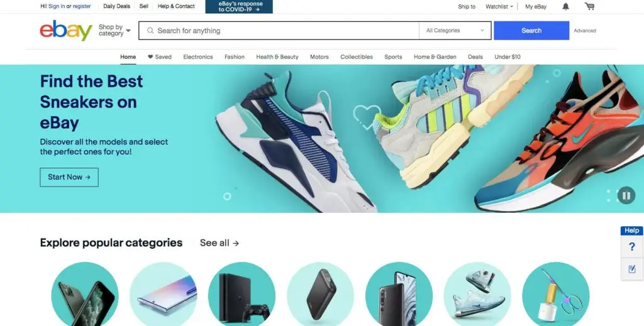Click the Start Now button

(69, 177)
